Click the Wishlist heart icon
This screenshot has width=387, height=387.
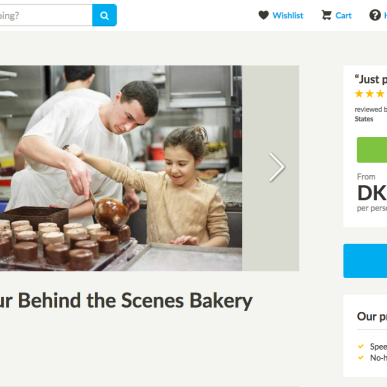click(263, 15)
